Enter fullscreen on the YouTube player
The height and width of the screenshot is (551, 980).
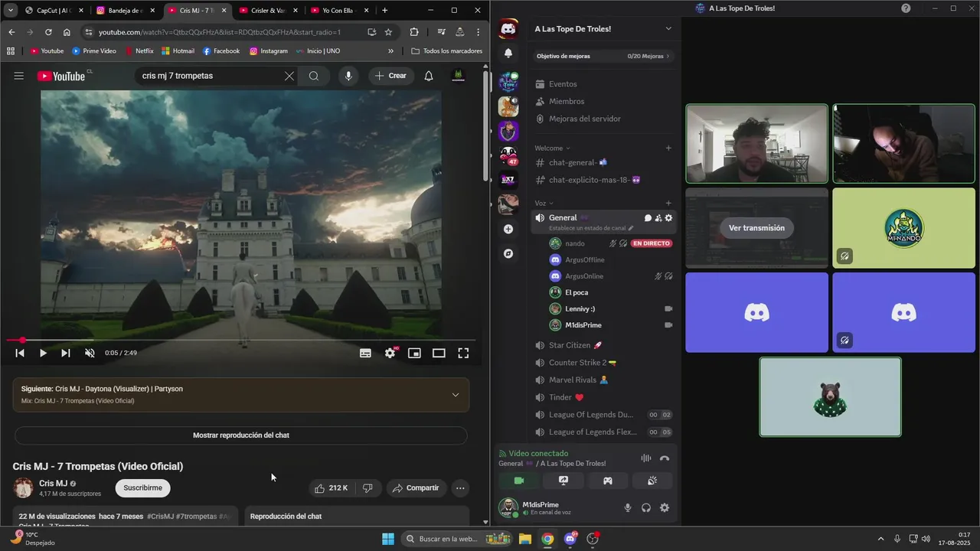pyautogui.click(x=463, y=353)
